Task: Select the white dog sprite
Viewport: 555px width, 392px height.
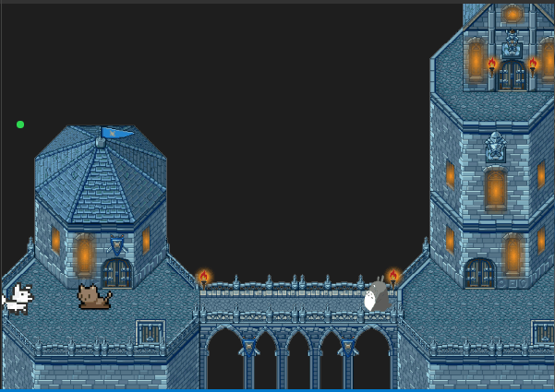Action: coord(17,299)
